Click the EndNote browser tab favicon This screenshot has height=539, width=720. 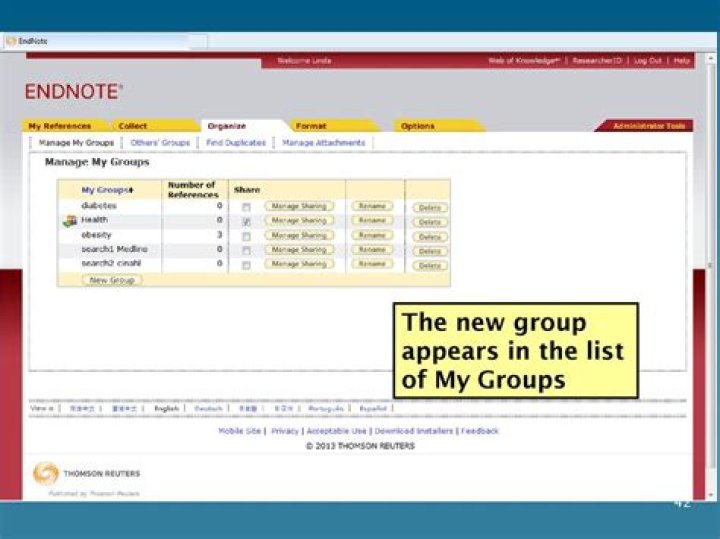pyautogui.click(x=11, y=41)
